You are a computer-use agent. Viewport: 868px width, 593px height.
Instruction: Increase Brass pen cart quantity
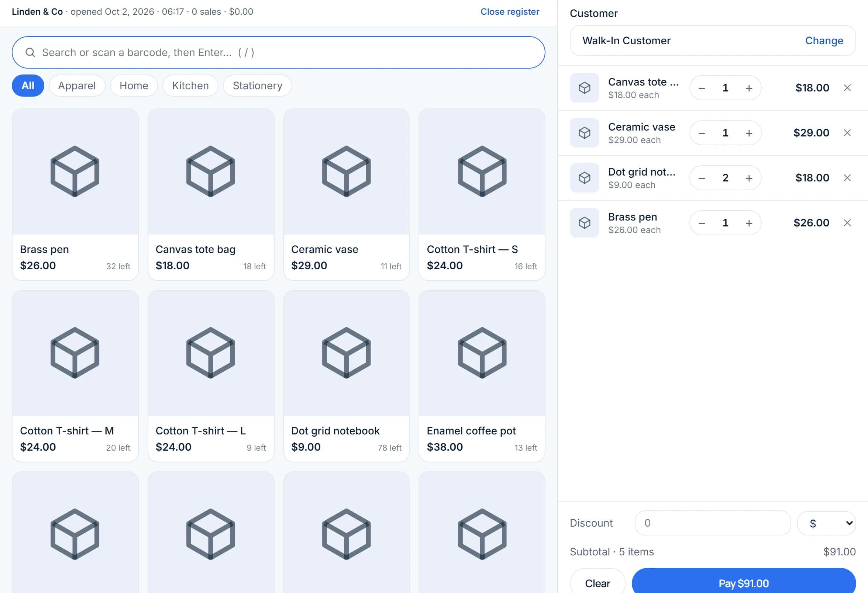pos(749,223)
